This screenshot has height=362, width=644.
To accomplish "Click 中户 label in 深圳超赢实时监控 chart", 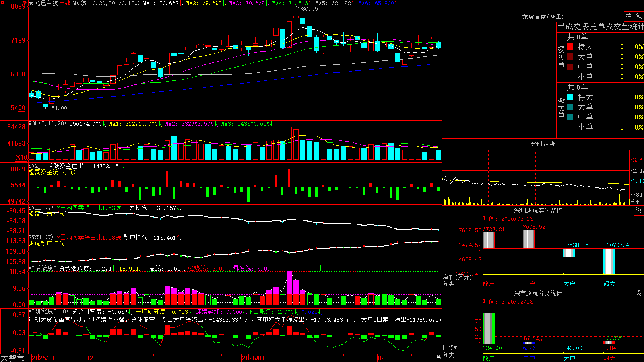I will pos(529,284).
